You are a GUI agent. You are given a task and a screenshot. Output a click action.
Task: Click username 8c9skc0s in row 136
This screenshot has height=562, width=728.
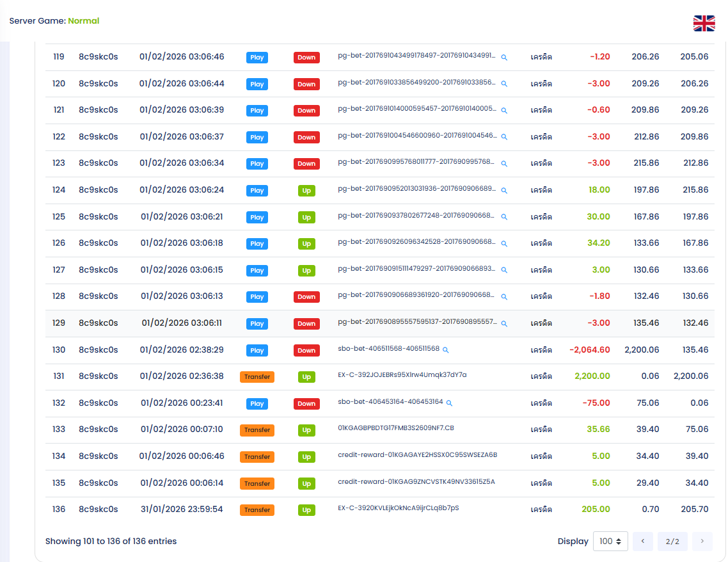[x=99, y=510]
